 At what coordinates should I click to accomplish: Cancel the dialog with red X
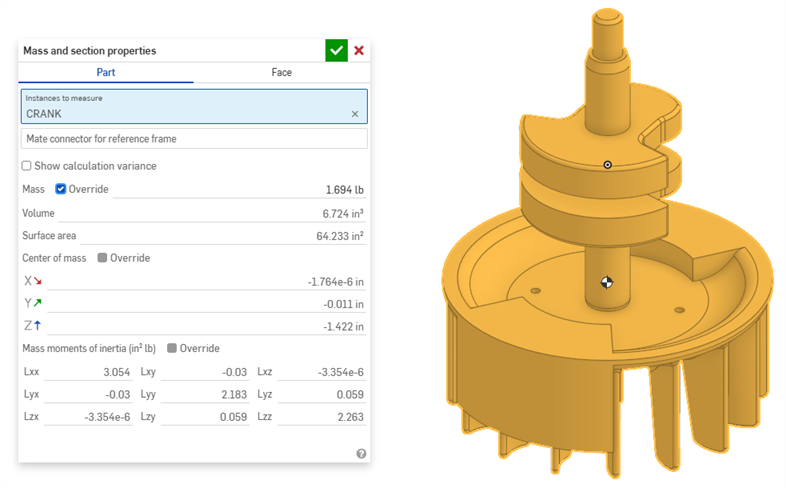[x=359, y=50]
